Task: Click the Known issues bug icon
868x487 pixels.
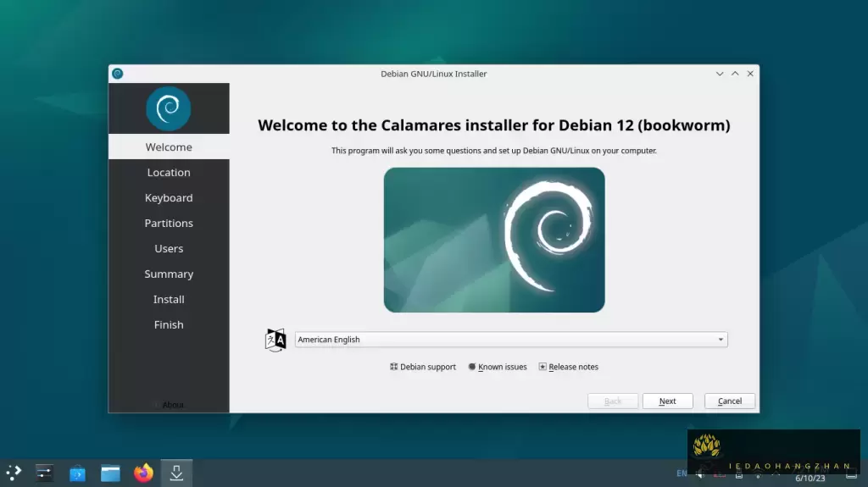Action: click(x=471, y=367)
